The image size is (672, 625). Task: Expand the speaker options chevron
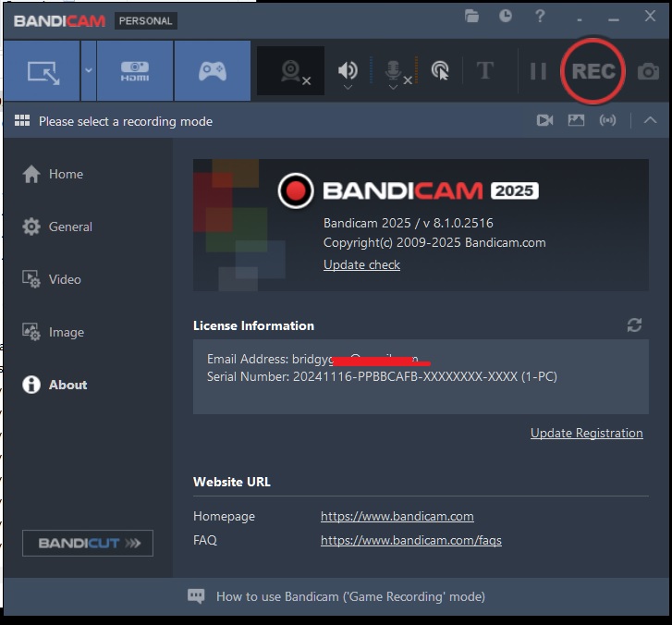coord(348,88)
